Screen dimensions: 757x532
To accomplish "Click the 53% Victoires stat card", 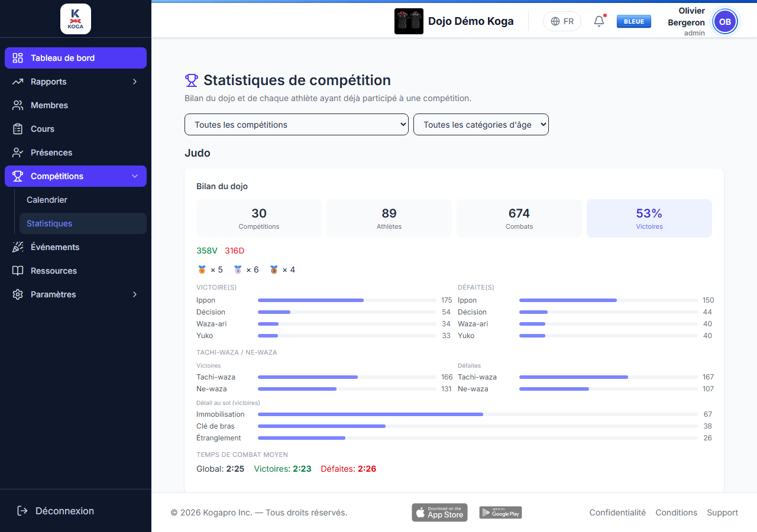I will [x=649, y=218].
